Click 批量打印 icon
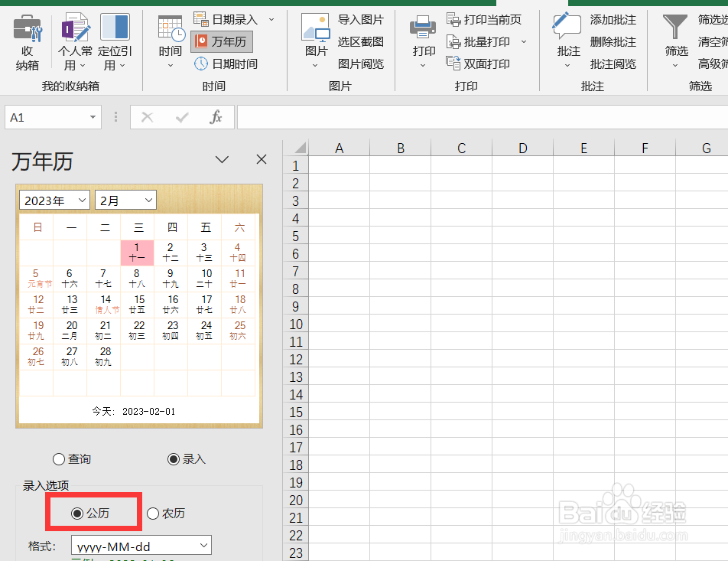This screenshot has height=561, width=728. click(453, 42)
